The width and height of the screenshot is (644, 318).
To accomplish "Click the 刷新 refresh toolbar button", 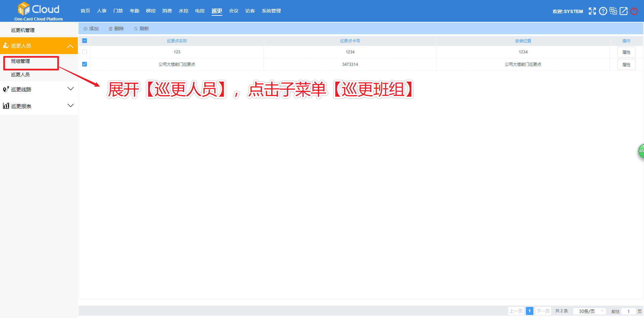I will coord(142,29).
